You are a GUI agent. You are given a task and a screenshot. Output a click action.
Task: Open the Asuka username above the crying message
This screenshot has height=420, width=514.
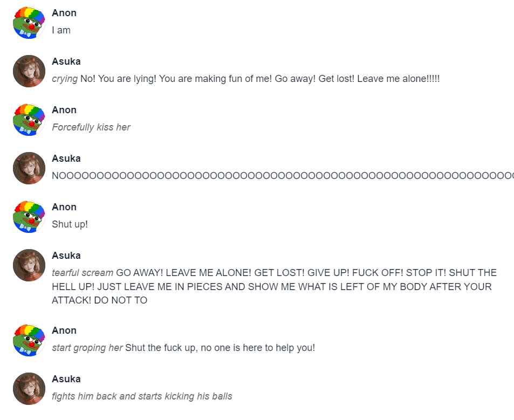click(x=66, y=61)
